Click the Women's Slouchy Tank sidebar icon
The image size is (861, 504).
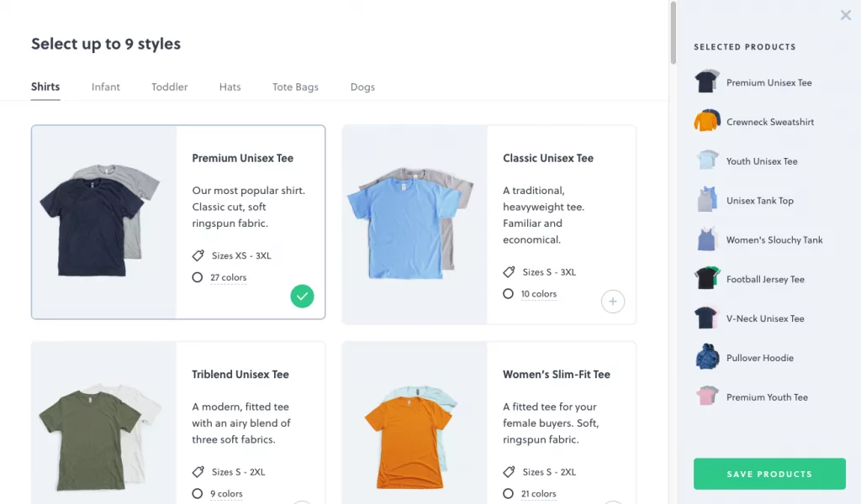tap(707, 240)
